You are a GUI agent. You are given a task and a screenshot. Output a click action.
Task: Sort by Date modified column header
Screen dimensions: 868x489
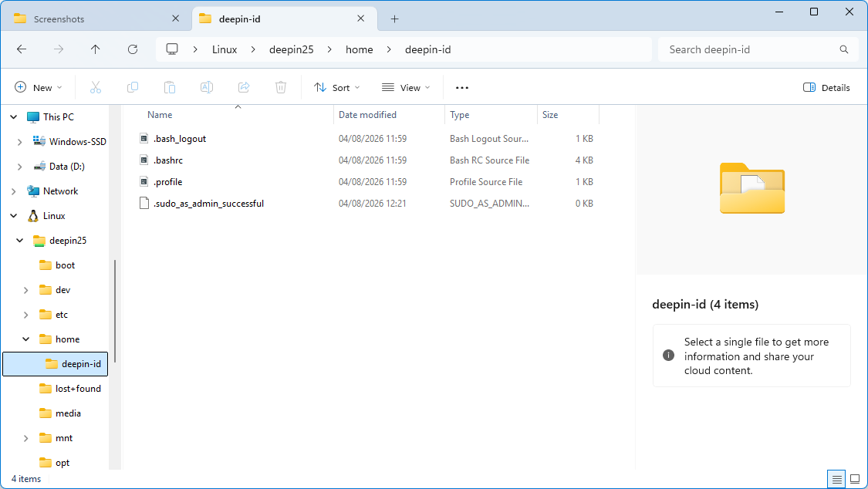[367, 114]
